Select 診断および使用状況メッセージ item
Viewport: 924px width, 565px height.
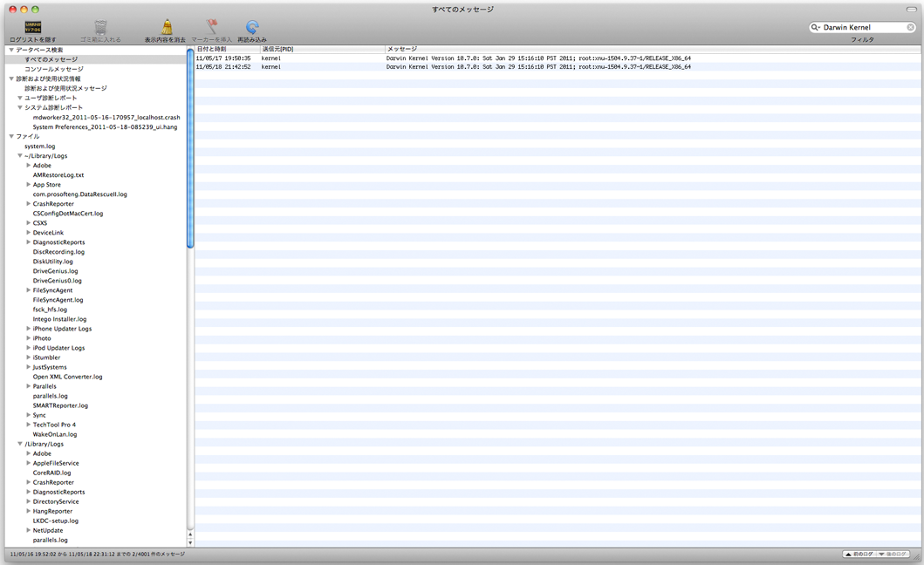[65, 88]
